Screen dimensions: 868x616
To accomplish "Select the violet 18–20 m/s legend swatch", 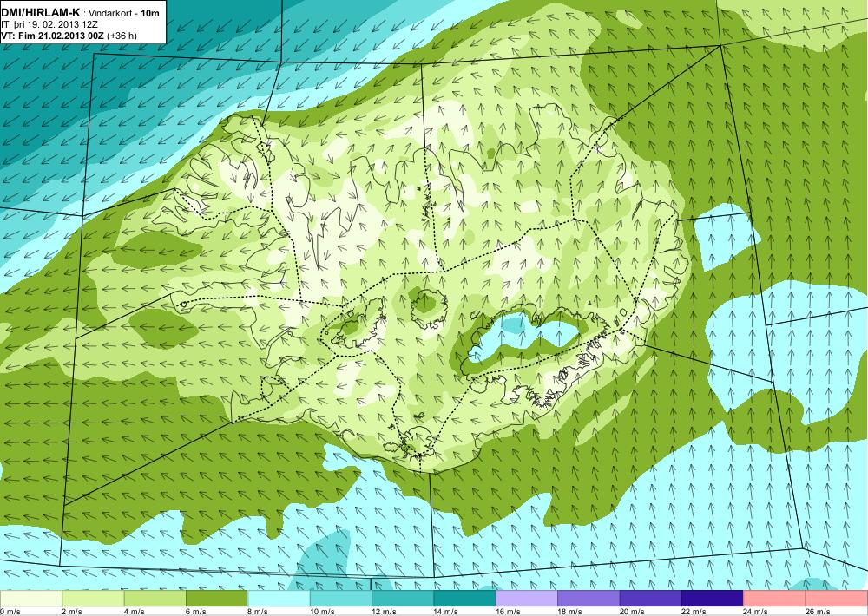I will (589, 599).
